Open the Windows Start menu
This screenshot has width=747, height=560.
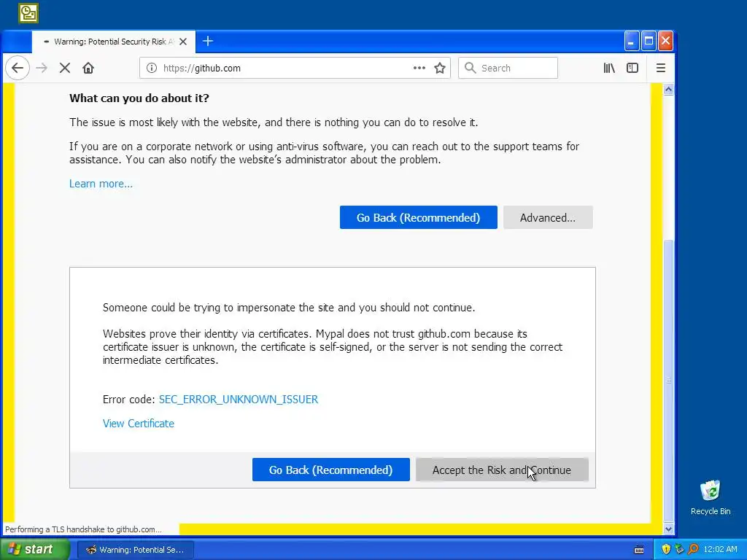click(x=34, y=550)
